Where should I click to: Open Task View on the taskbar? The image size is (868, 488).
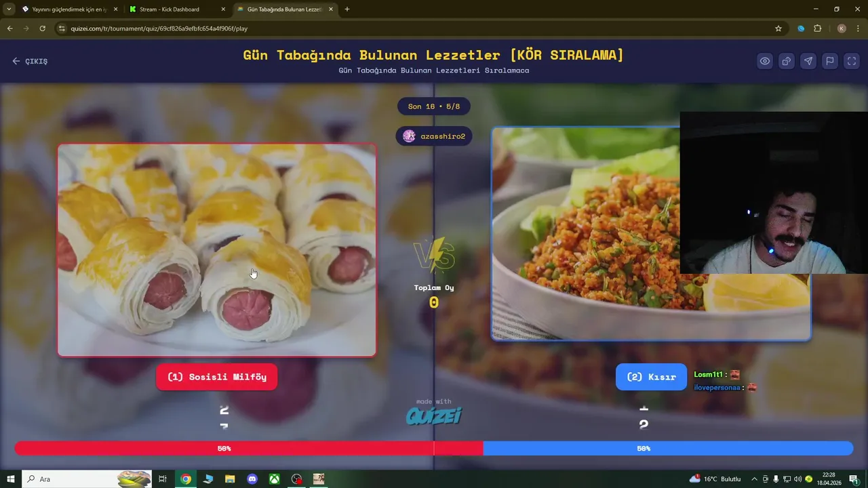[x=163, y=479]
